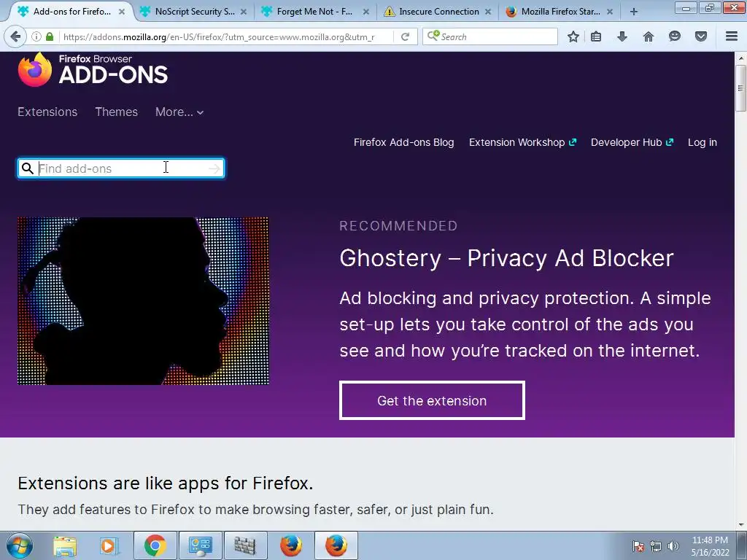
Task: Switch to the first Firefox taskbar icon
Action: 290,545
